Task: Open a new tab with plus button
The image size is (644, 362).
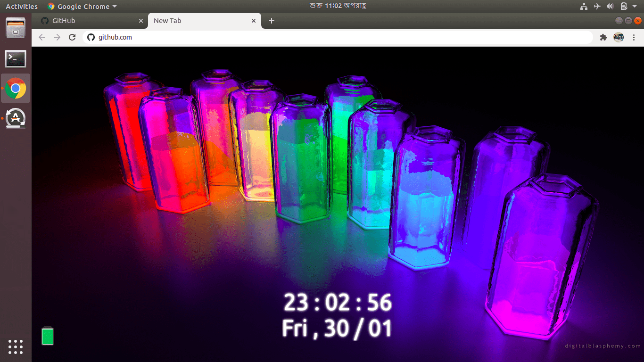Action: click(271, 21)
